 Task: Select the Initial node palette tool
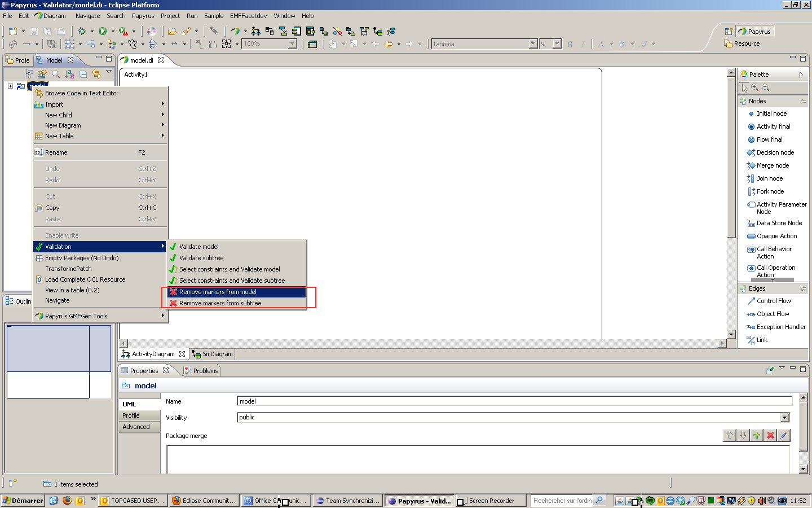pos(767,113)
